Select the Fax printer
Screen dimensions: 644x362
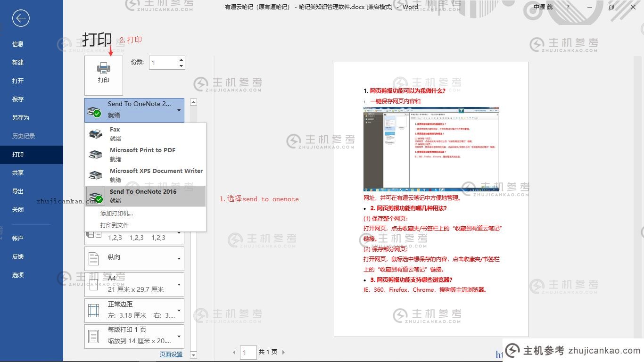coord(145,133)
